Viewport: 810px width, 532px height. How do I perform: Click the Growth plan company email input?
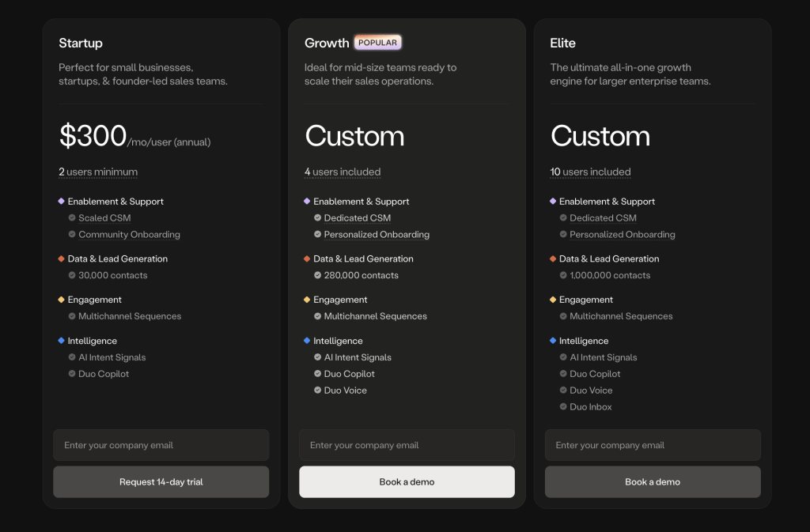(407, 445)
